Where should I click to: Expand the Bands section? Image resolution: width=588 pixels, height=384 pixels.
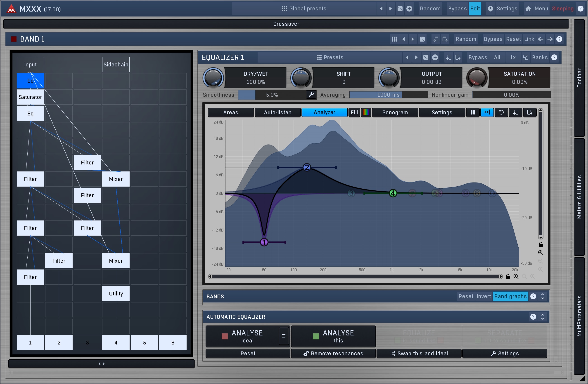[543, 296]
